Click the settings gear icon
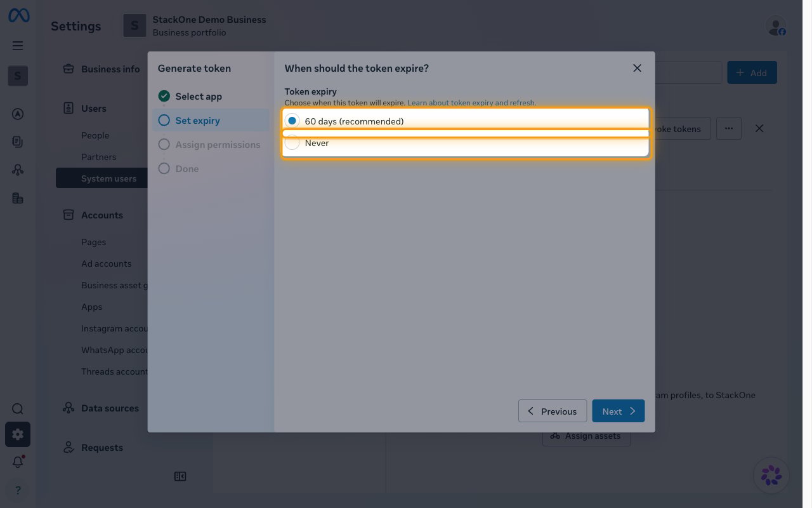The height and width of the screenshot is (508, 812). click(18, 434)
